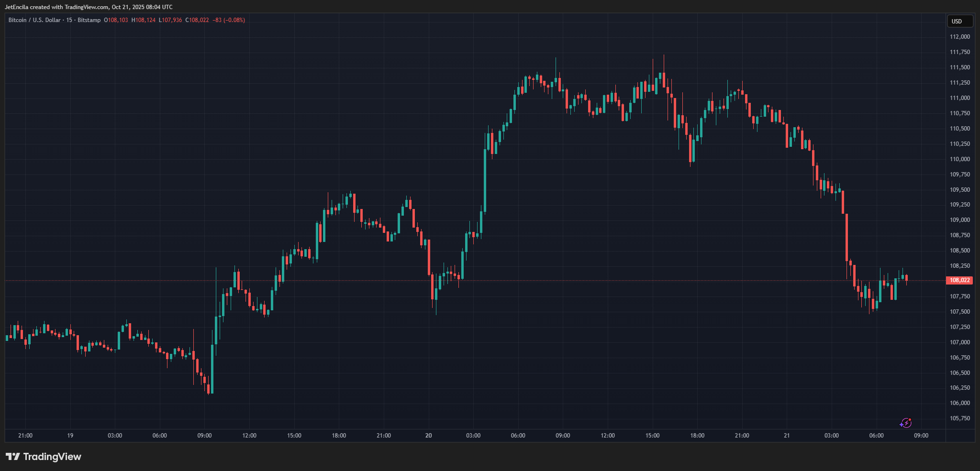
Task: Click the Low value L107,936 in legend
Action: [x=170, y=20]
